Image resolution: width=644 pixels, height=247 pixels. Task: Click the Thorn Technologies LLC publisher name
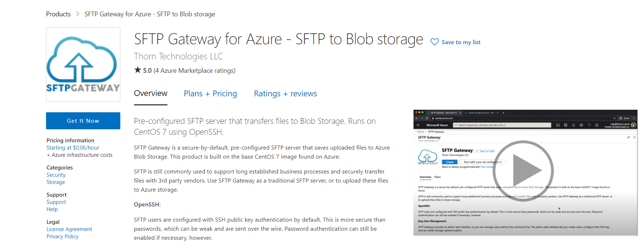click(178, 56)
